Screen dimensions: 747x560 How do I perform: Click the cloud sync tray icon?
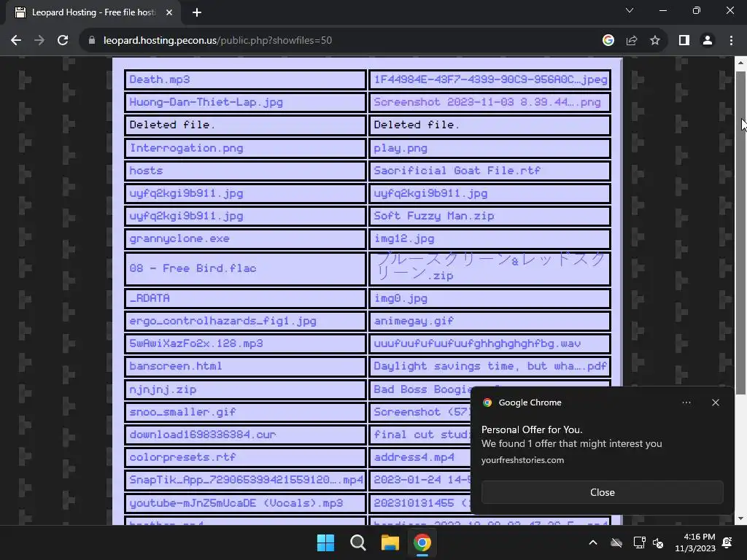tap(616, 542)
